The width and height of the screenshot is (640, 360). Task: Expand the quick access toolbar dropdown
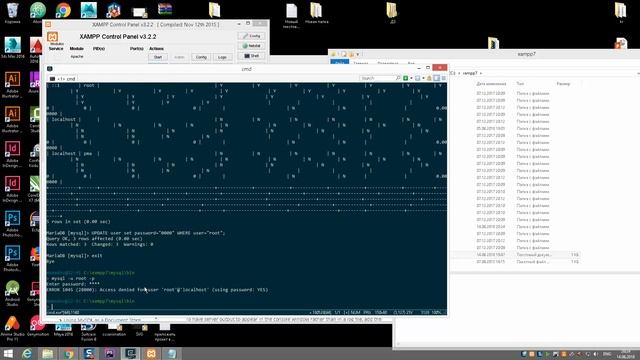coord(358,54)
